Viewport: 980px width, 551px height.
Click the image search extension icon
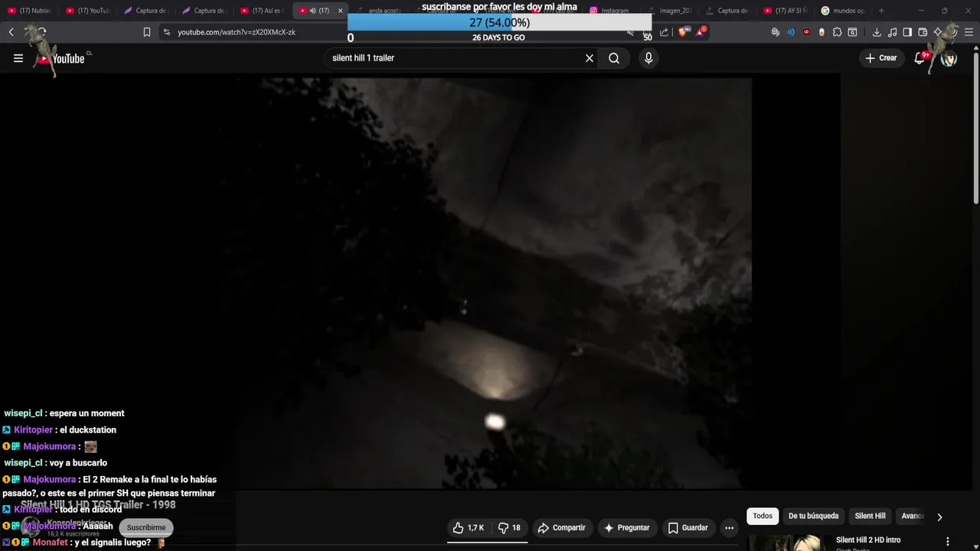[852, 32]
